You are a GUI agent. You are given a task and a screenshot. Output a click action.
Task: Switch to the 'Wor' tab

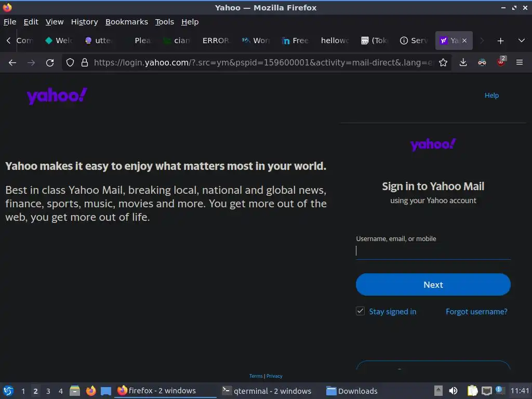257,41
